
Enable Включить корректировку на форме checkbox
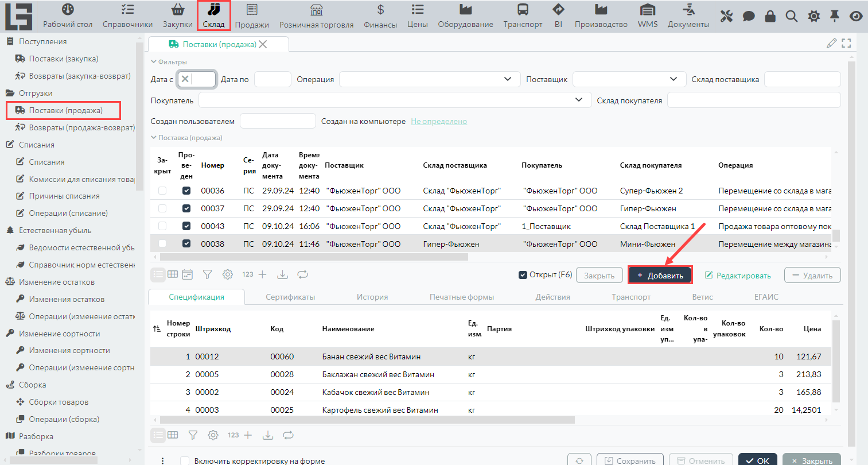click(185, 460)
